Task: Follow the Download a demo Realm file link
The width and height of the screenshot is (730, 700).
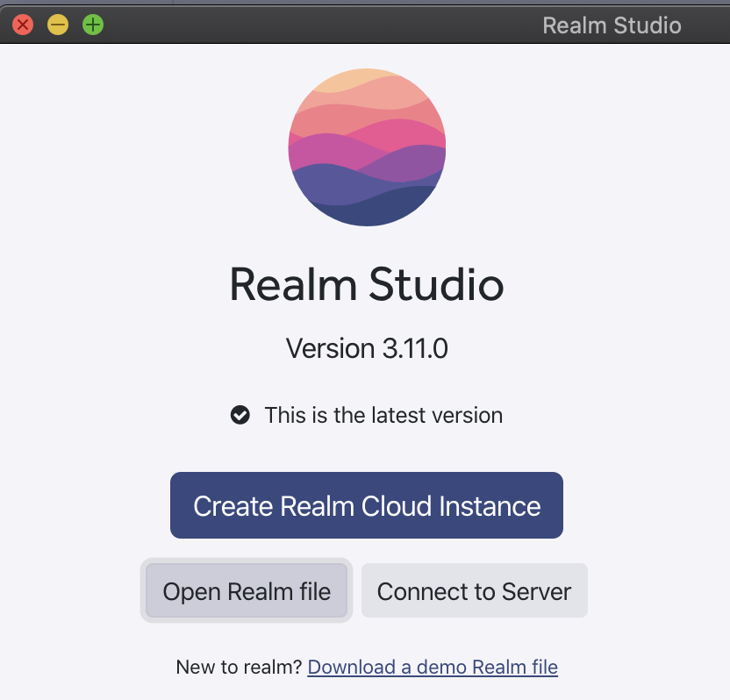Action: click(x=433, y=667)
